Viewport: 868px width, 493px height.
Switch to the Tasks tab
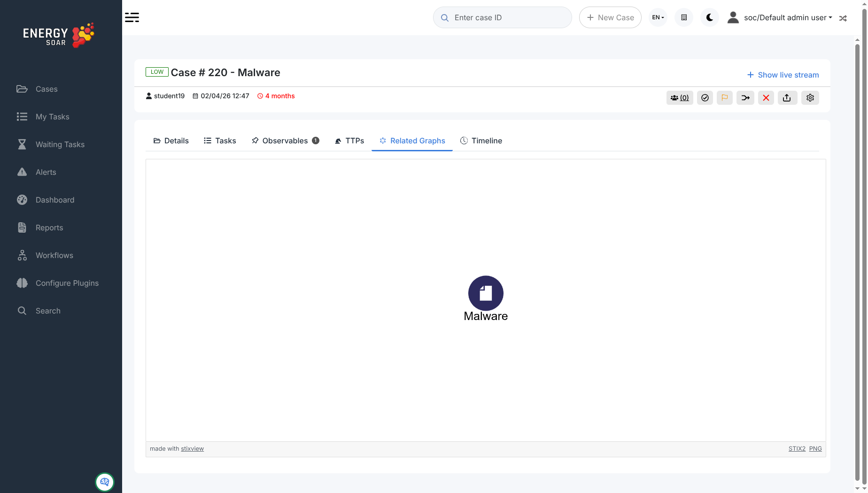click(x=220, y=141)
